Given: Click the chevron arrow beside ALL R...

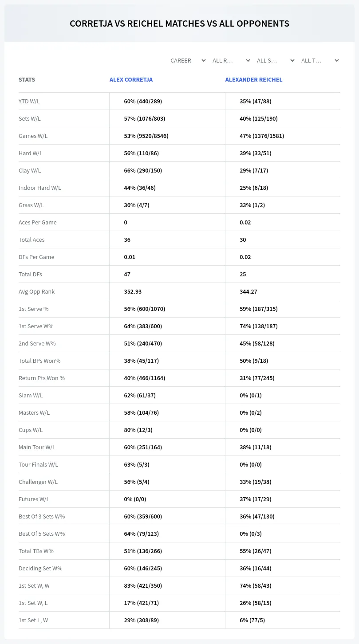Looking at the screenshot, I should 248,60.
